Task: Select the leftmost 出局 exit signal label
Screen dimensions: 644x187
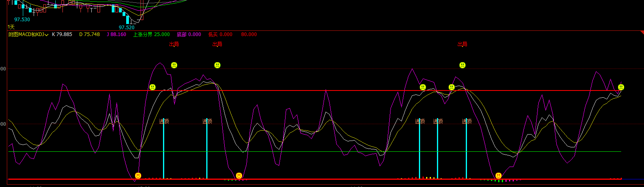Action: [x=174, y=44]
